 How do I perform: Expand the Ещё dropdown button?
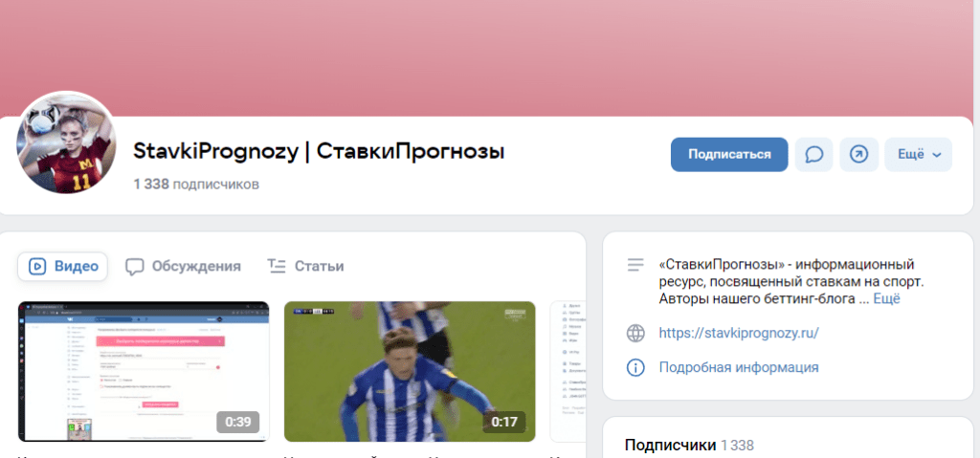click(918, 154)
